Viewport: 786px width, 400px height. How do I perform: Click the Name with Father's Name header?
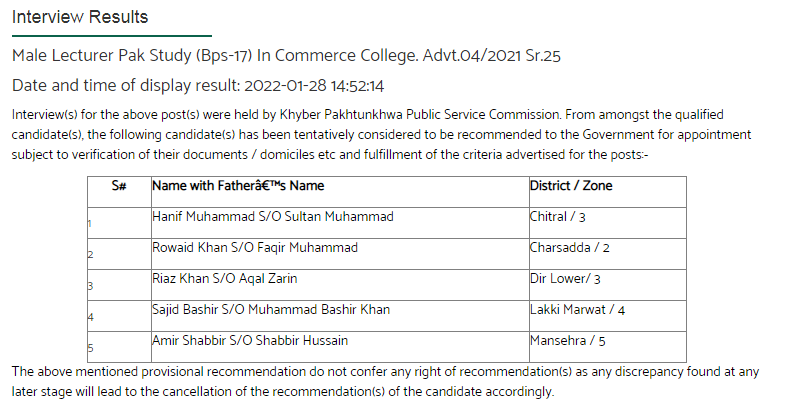coord(238,186)
